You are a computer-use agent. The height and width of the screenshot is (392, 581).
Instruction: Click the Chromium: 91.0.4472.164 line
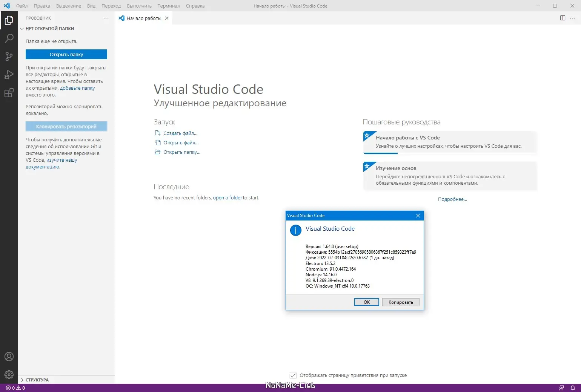pyautogui.click(x=330, y=269)
